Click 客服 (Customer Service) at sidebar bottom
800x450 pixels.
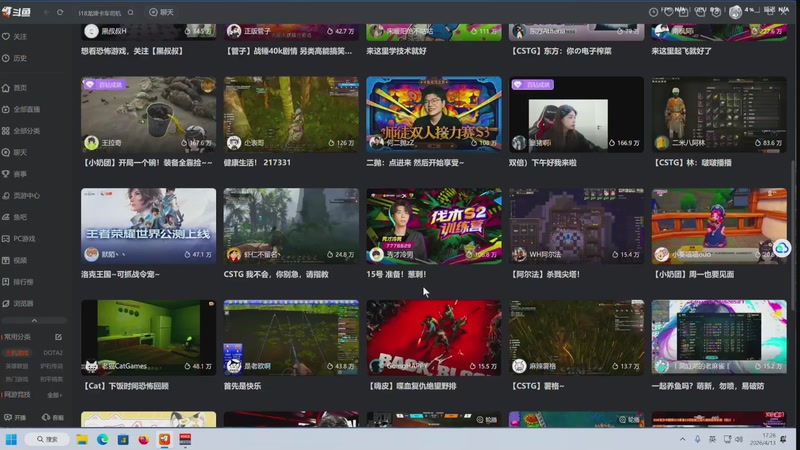53,417
